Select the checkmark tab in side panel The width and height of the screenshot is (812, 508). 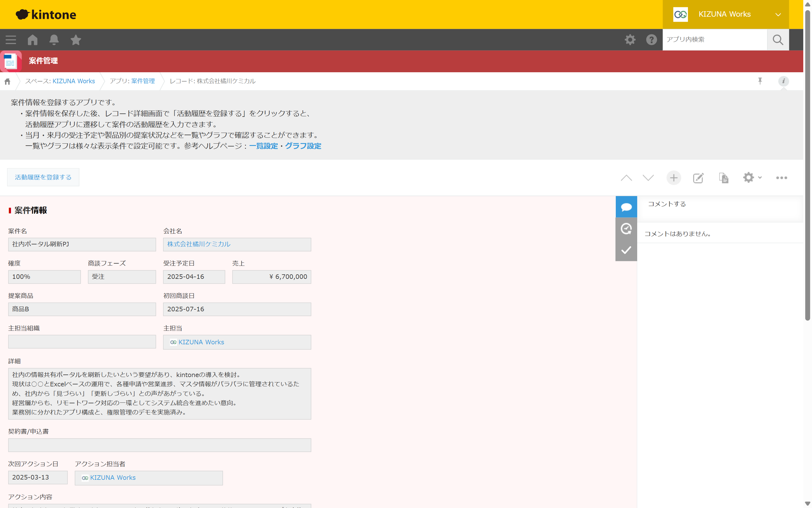626,250
